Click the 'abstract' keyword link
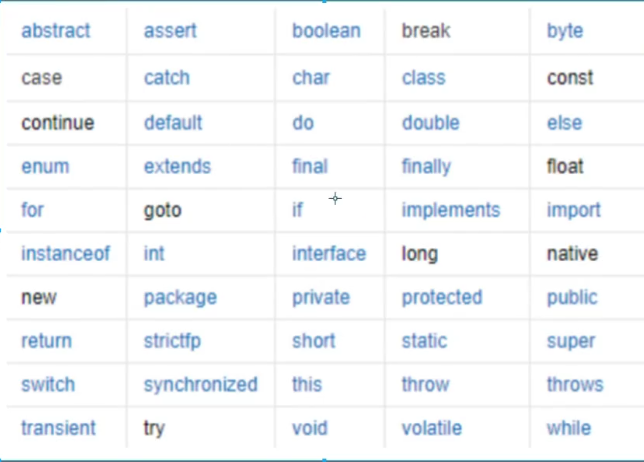This screenshot has height=462, width=644. click(x=55, y=31)
